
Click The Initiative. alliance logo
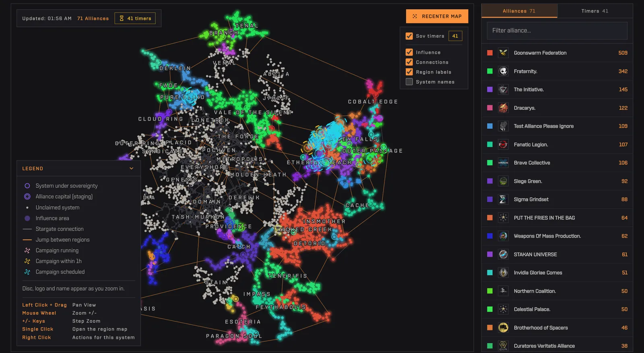click(503, 89)
